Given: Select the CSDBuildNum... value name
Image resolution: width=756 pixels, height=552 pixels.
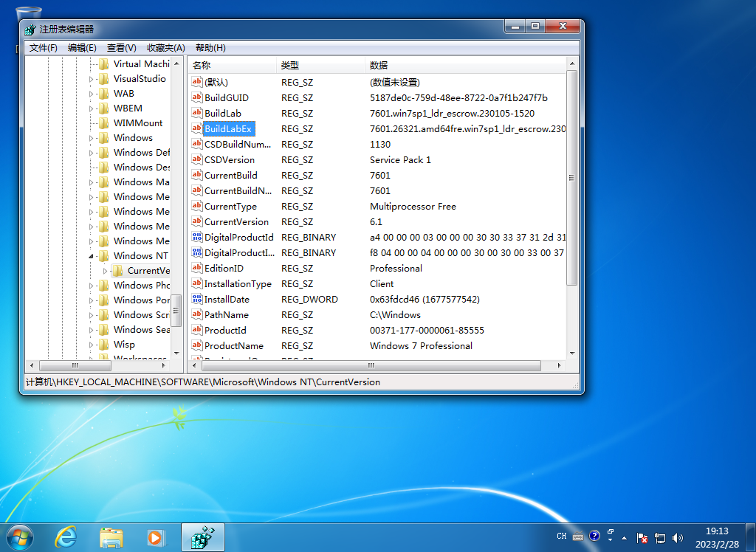Looking at the screenshot, I should [x=238, y=144].
